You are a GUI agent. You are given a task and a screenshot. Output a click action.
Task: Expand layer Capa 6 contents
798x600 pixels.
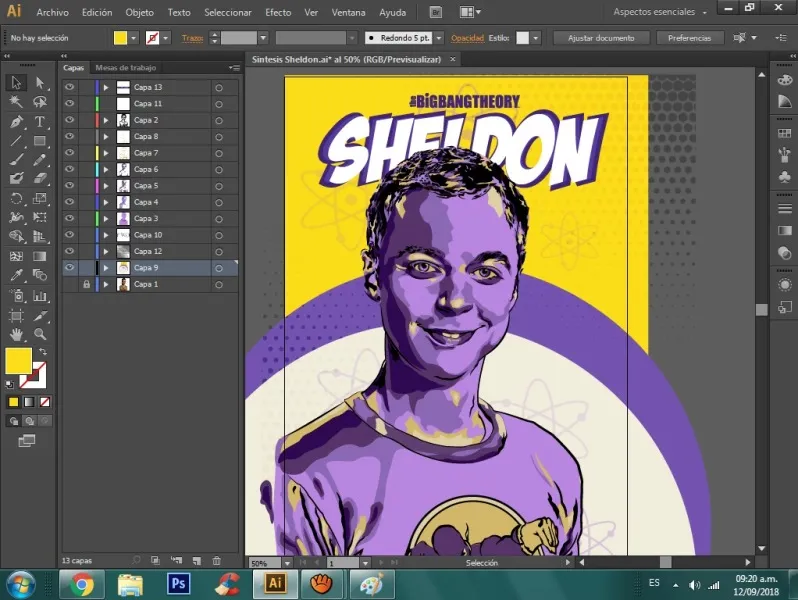click(105, 170)
